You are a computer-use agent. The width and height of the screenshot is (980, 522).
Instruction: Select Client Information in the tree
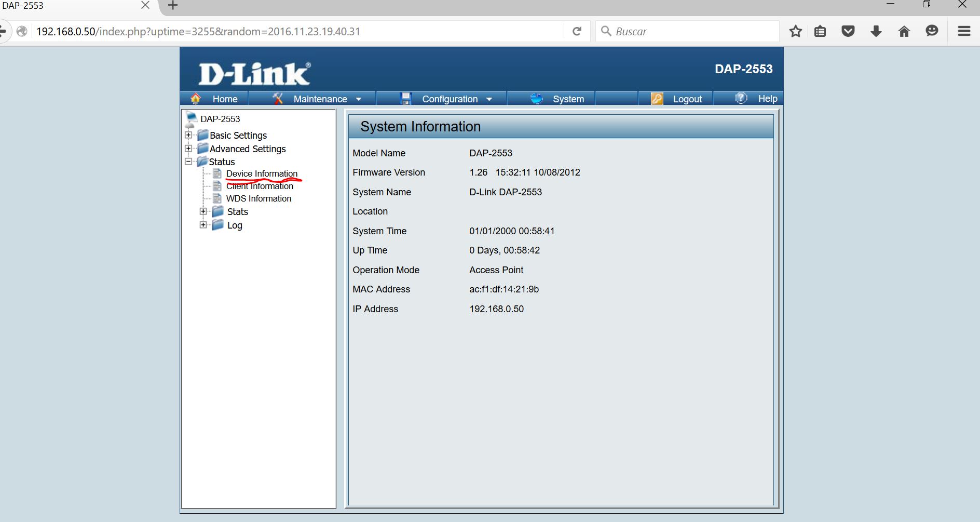point(260,186)
